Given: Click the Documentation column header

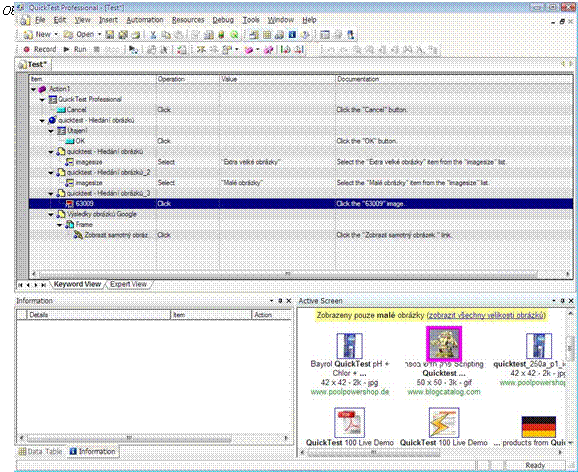Looking at the screenshot, I should (x=454, y=79).
